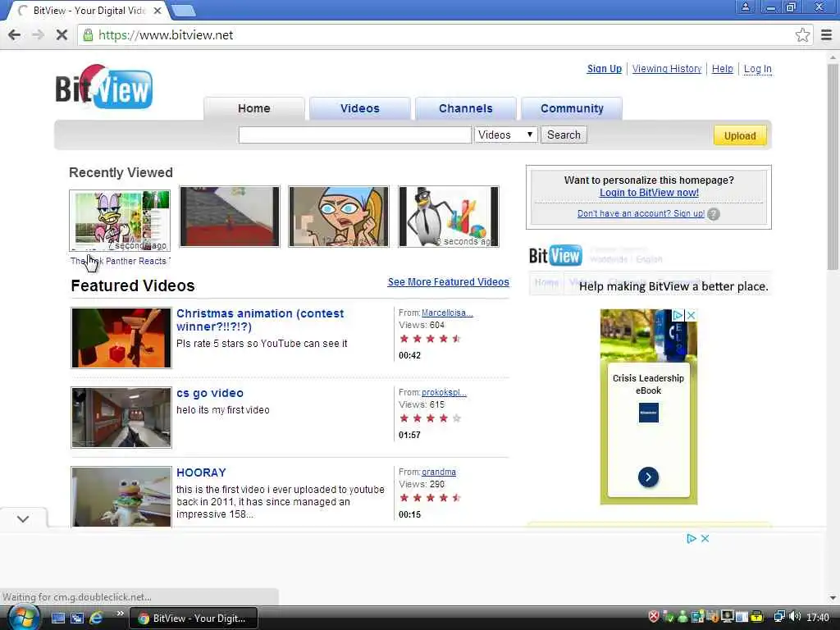Switch to the Community tab
The width and height of the screenshot is (840, 630).
pos(572,108)
